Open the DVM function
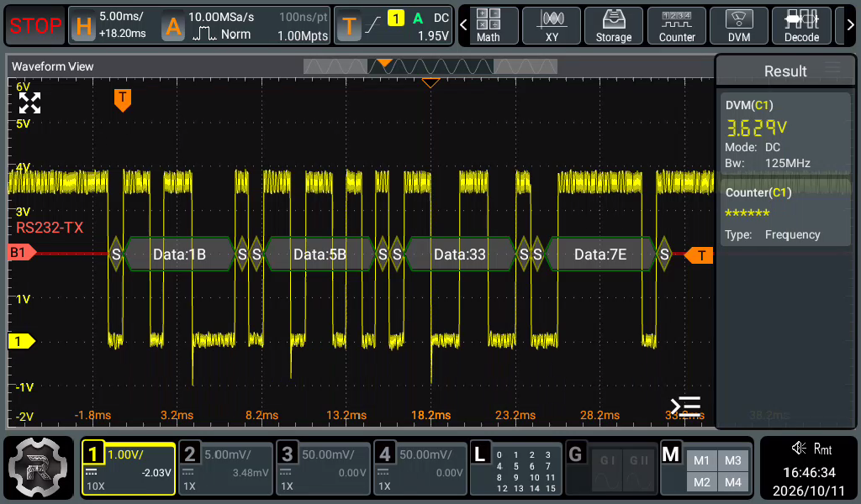Screen dimensions: 861x504 tap(739, 26)
